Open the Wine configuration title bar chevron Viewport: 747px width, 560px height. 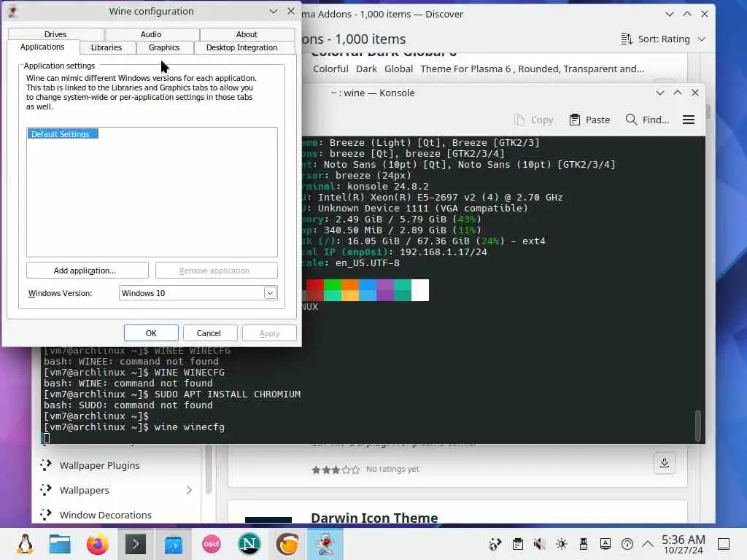274,11
